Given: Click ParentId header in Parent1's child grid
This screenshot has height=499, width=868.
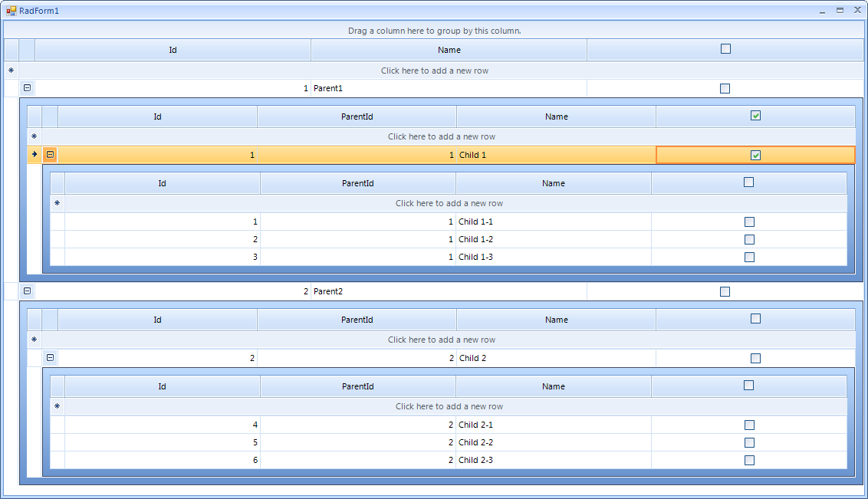Looking at the screenshot, I should [x=357, y=117].
